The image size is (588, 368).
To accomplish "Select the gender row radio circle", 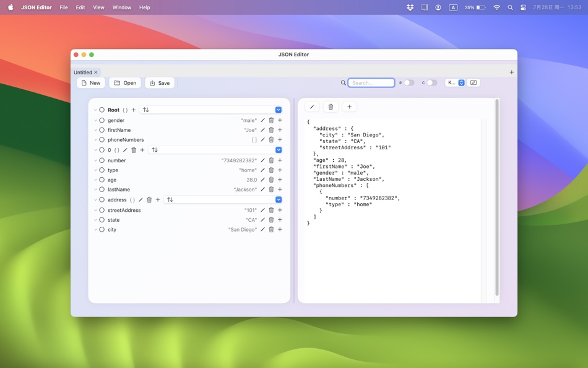I will tap(102, 120).
